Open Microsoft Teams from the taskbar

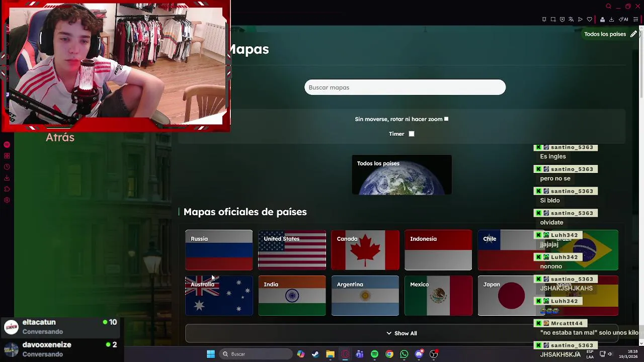[360, 354]
